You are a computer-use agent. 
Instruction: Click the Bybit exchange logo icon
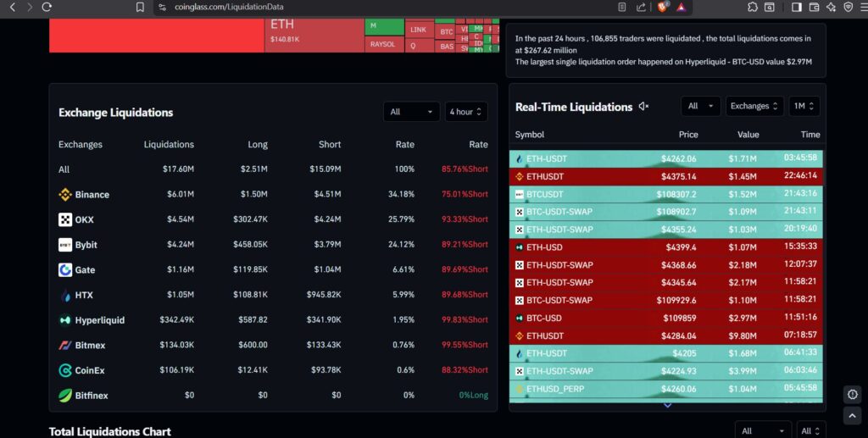[x=65, y=245]
